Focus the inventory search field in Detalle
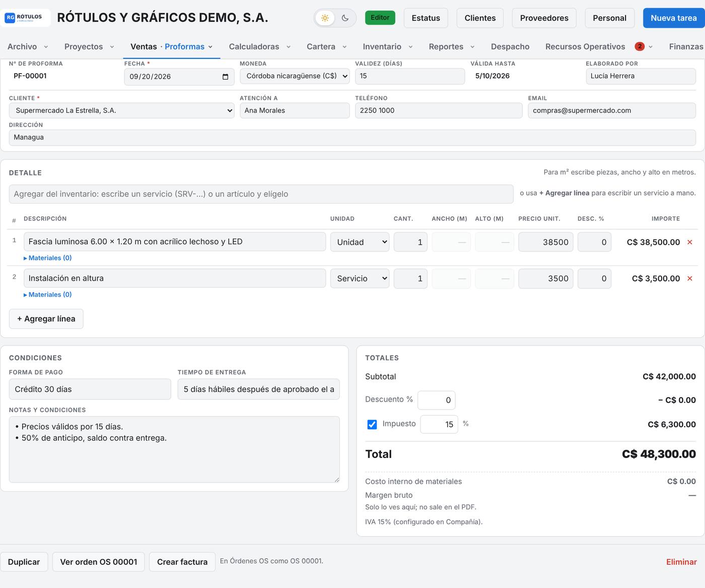The image size is (705, 588). (x=261, y=194)
